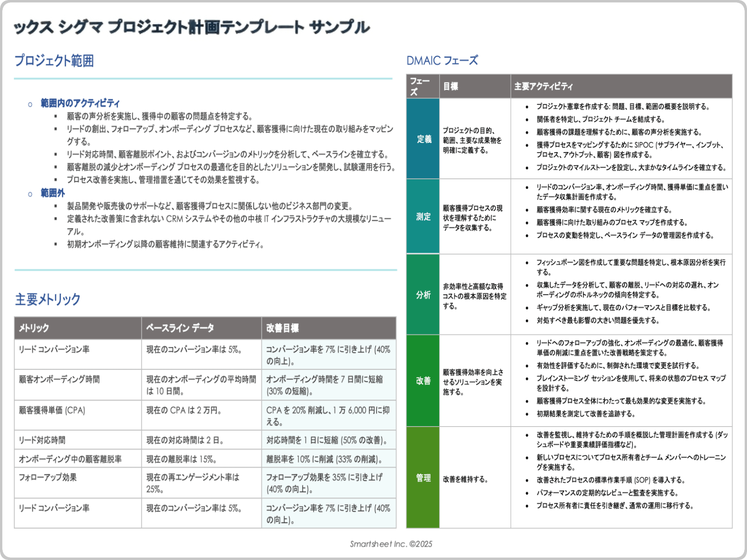This screenshot has height=560, width=747.
Task: Select the 範囲内のアクティビティ subheading
Action: click(x=80, y=103)
